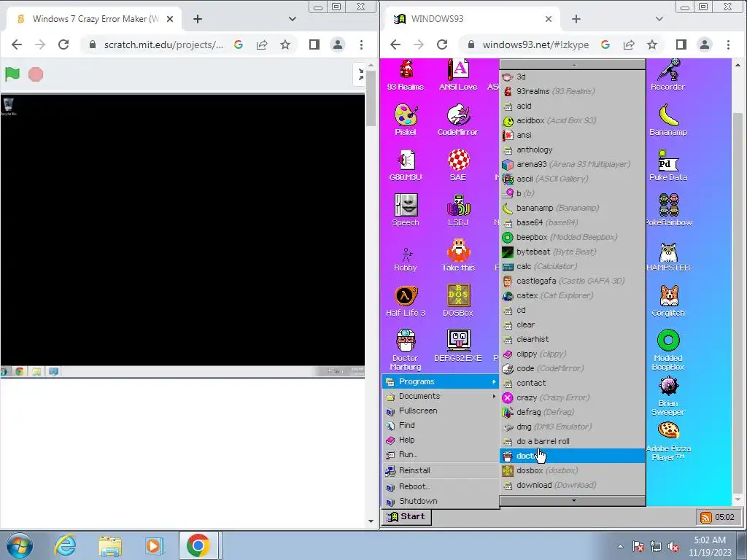Open the Adobe Pizza Player icon
The image size is (747, 560).
[668, 440]
